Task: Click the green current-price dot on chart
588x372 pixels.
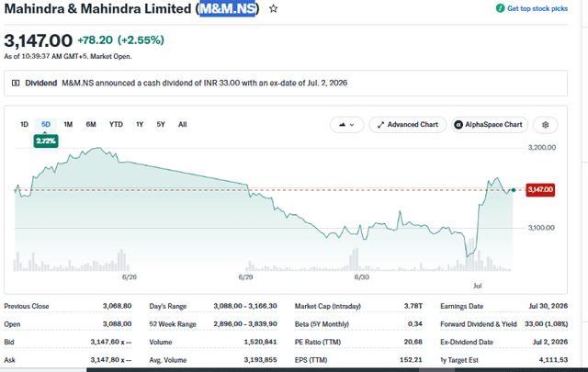Action: 514,190
